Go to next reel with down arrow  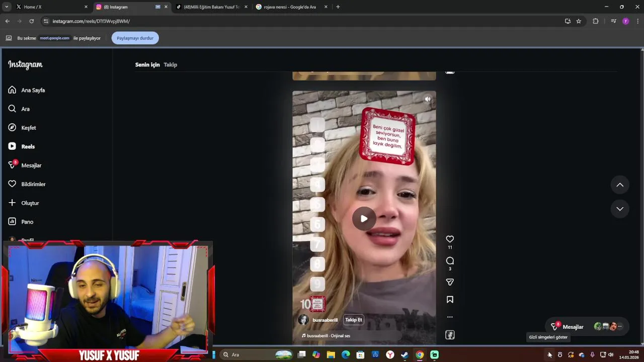coord(620,209)
